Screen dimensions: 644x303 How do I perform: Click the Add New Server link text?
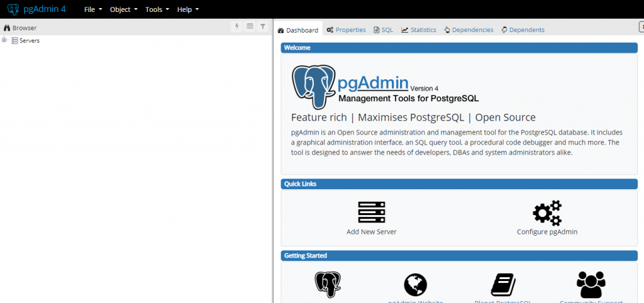(372, 231)
